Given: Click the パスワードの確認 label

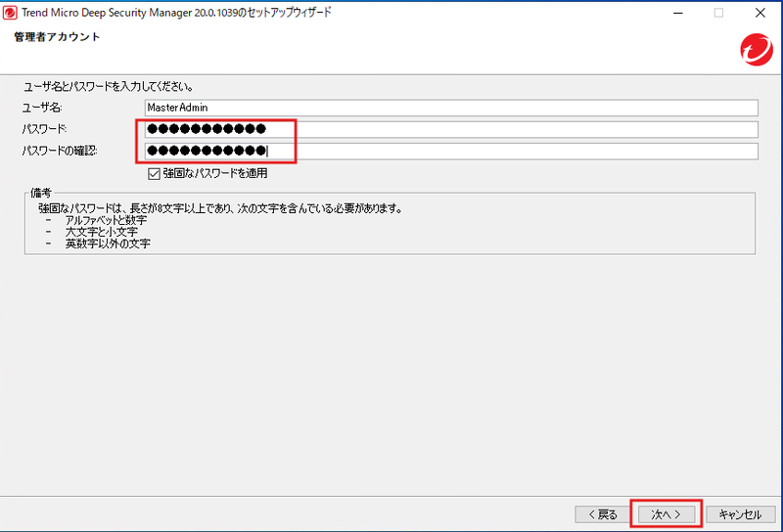Looking at the screenshot, I should point(60,151).
